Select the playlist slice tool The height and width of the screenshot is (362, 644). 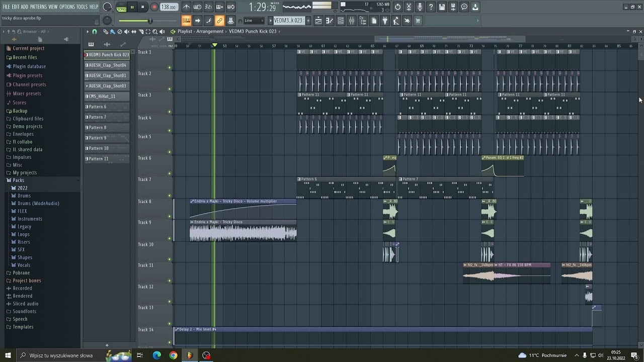tap(140, 32)
